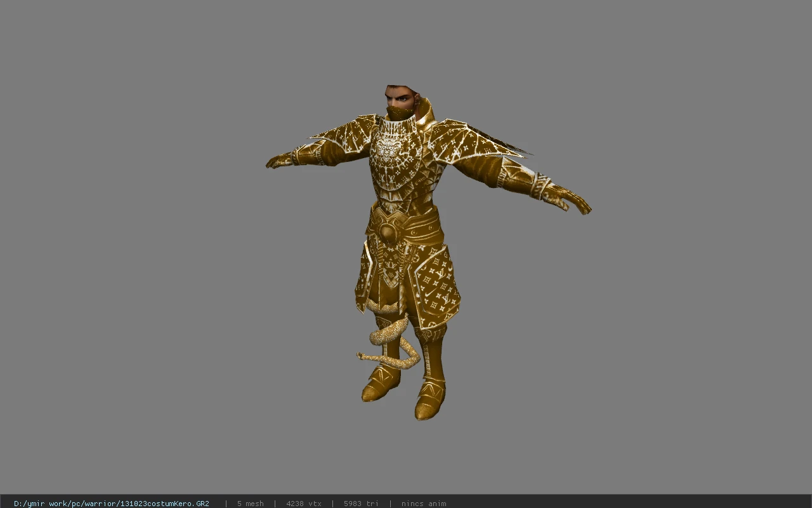Click the file path 131023costumKero.GR2
Image resolution: width=812 pixels, height=508 pixels.
tap(112, 504)
